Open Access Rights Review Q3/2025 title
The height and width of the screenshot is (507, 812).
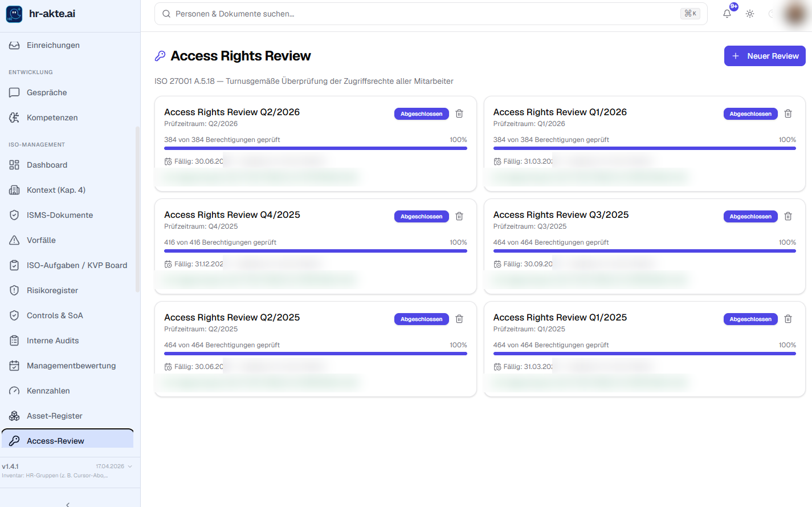click(561, 215)
